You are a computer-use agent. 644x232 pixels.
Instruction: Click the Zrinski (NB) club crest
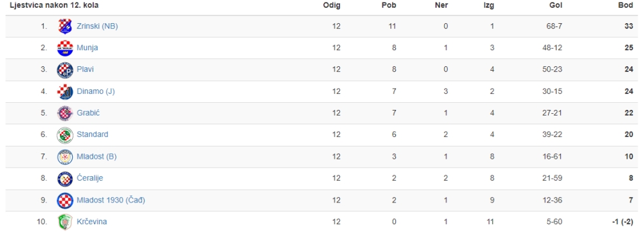65,26
